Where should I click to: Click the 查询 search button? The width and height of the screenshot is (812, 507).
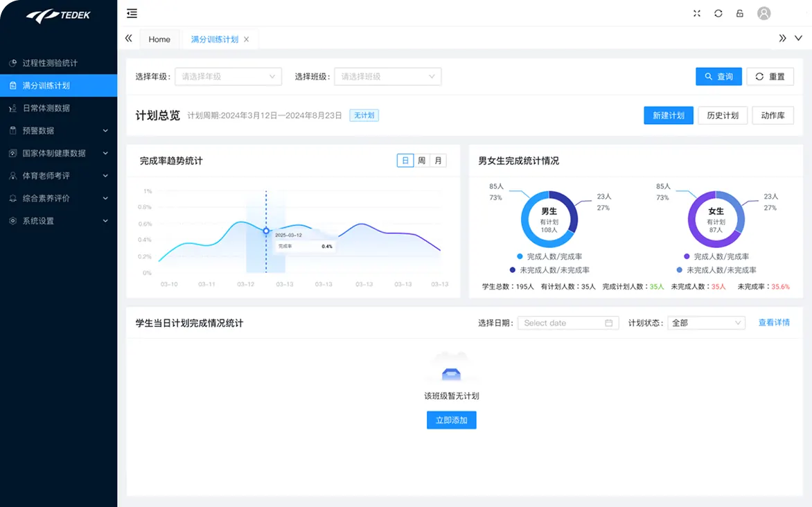[x=718, y=77]
